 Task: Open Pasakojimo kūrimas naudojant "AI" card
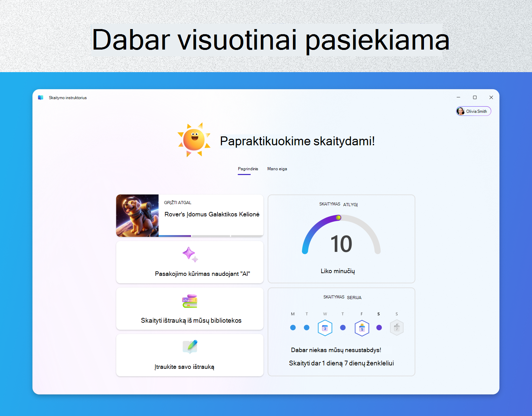click(x=190, y=262)
